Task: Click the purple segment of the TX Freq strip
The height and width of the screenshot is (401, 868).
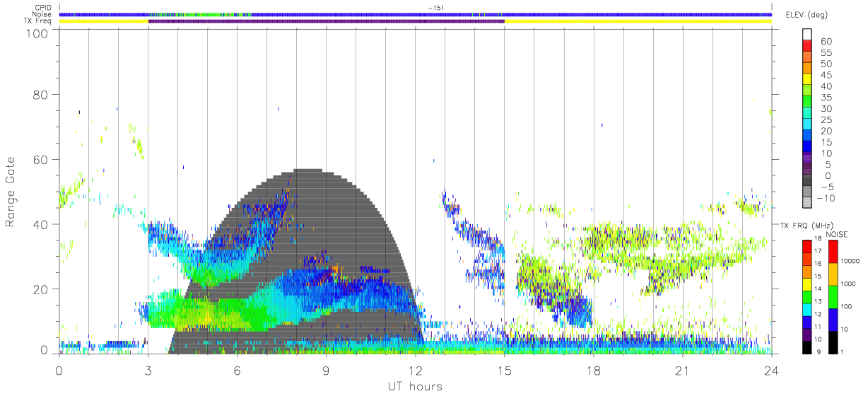Action: (326, 21)
